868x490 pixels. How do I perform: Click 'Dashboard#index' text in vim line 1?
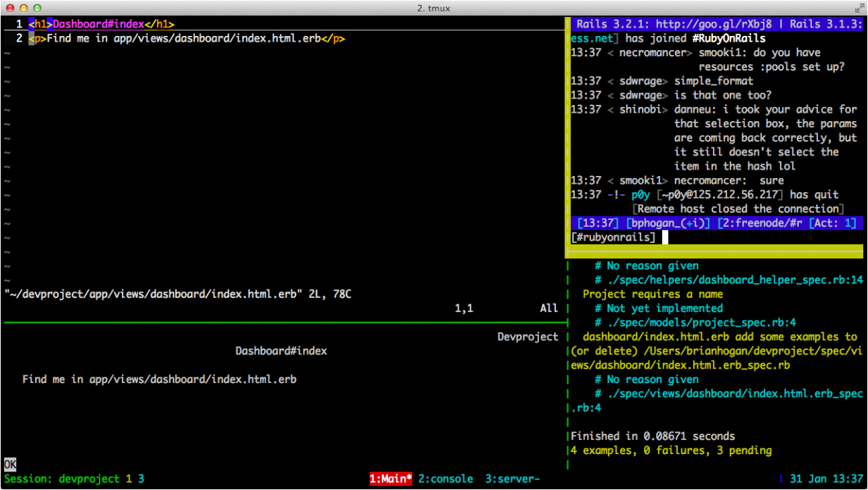point(98,25)
